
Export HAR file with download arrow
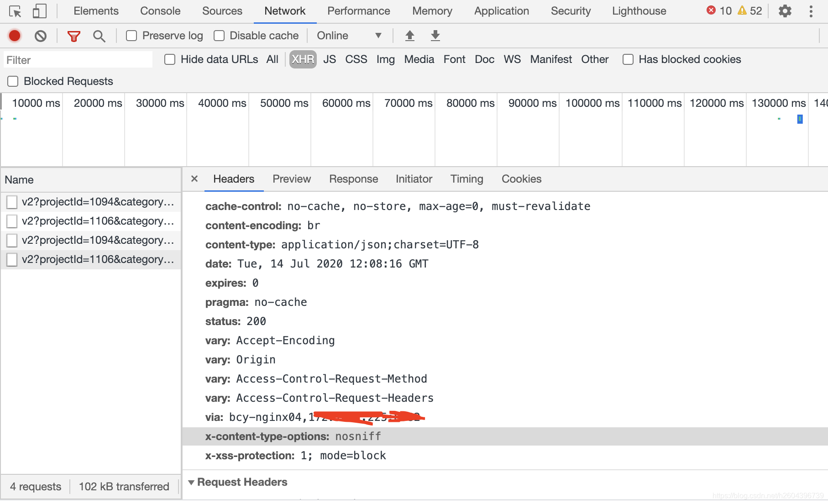click(435, 36)
